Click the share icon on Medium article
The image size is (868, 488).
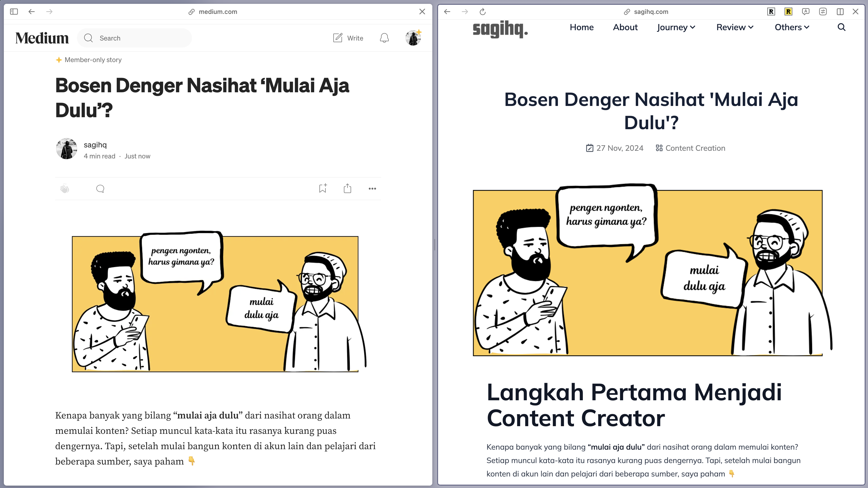(x=347, y=189)
